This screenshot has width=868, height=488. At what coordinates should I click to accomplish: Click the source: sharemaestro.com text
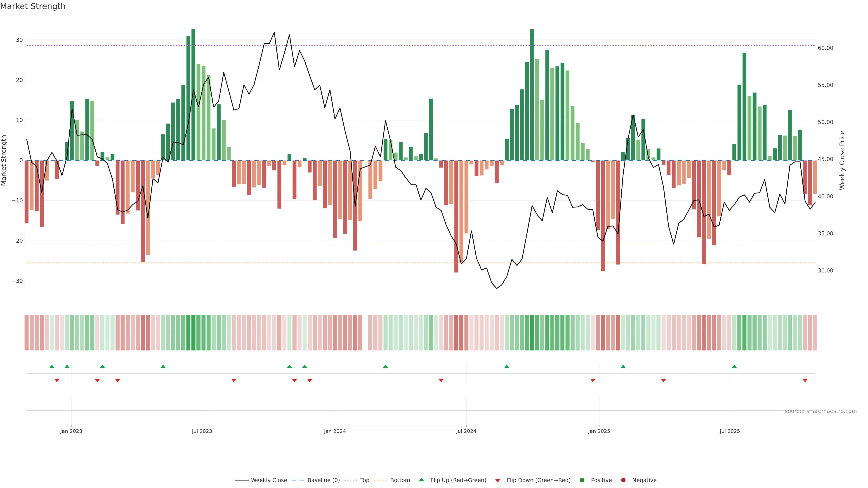(x=821, y=411)
